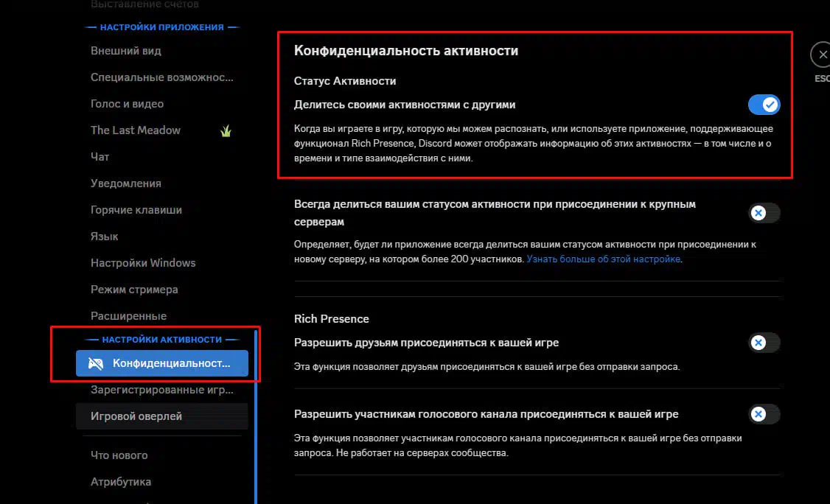Click the label 'Разрешить участникам голосового канала присоединяться'

(487, 414)
